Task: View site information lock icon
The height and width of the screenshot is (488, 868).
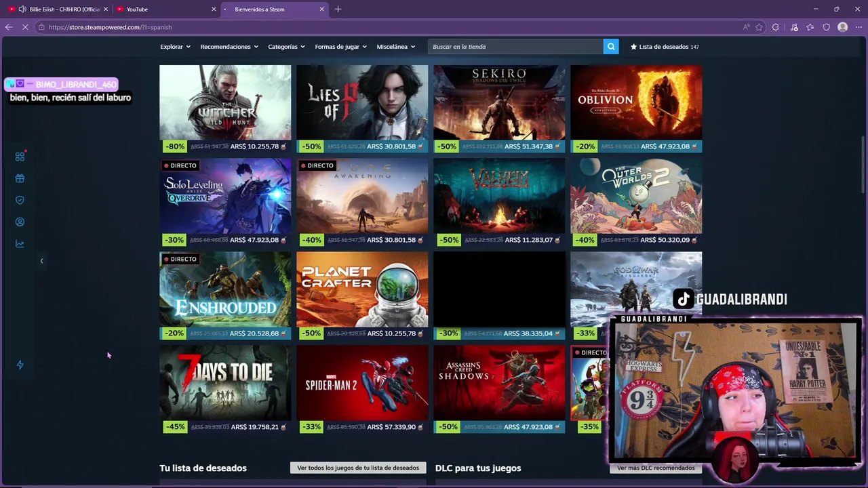Action: [41, 27]
